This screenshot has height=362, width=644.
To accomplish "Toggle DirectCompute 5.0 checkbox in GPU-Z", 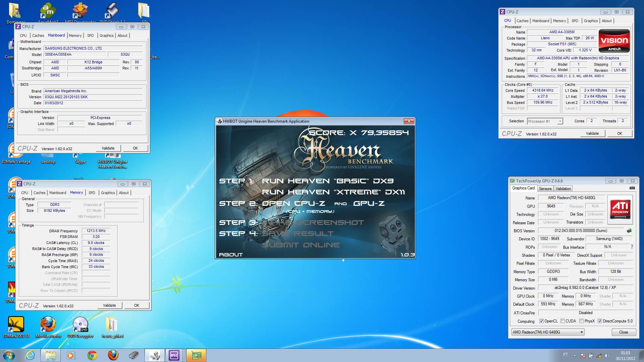I will coord(600,321).
